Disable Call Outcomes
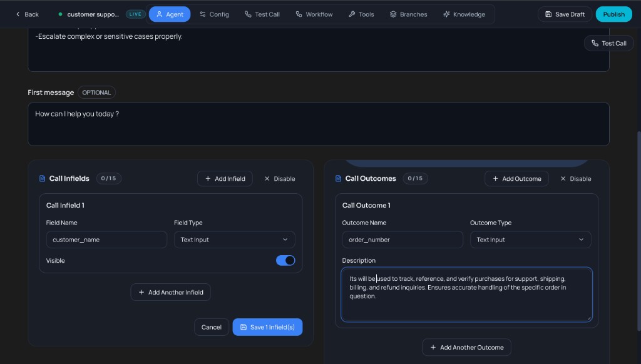The width and height of the screenshot is (641, 364). pos(575,179)
